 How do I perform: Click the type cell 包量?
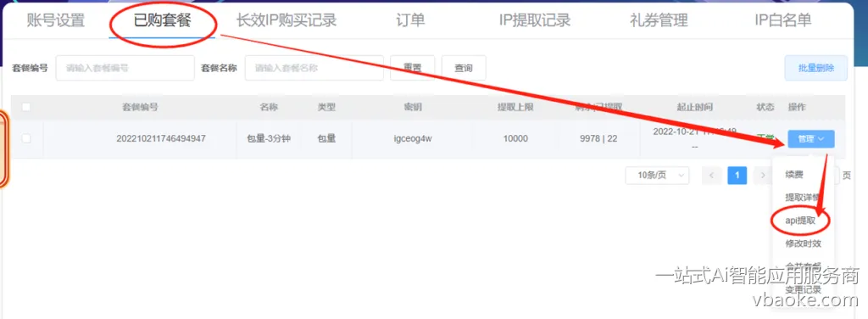point(326,139)
